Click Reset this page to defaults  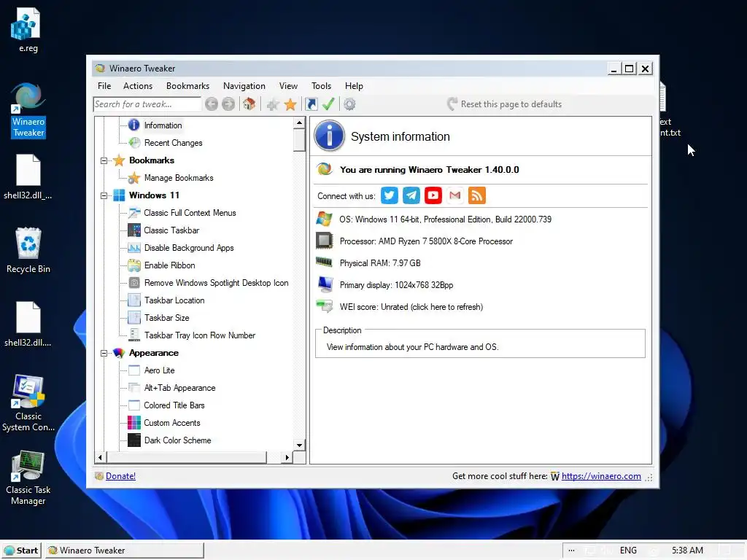tap(505, 104)
